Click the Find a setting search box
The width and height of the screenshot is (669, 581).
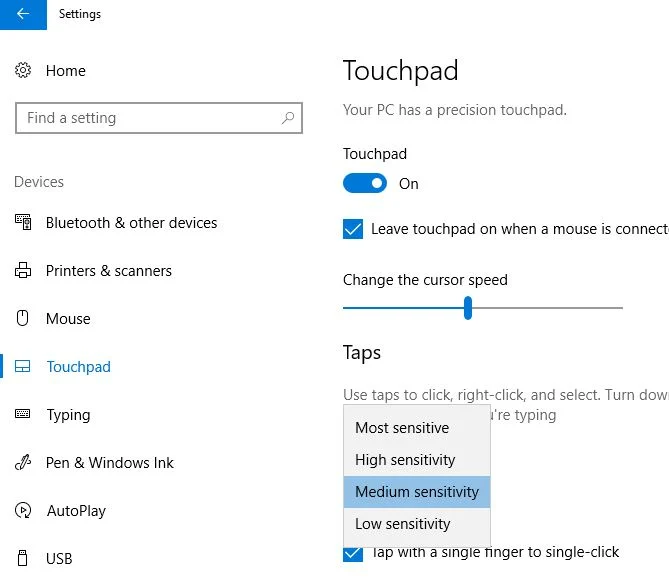[150, 118]
